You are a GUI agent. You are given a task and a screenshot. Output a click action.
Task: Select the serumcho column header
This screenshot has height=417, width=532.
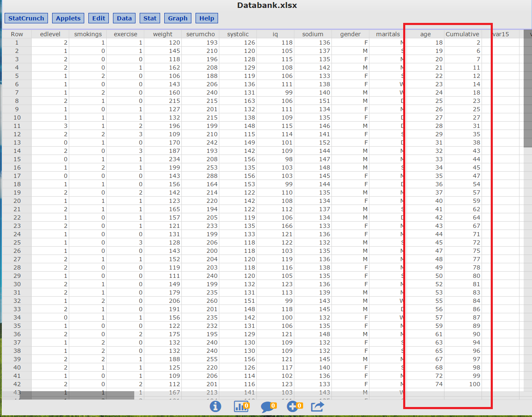[201, 34]
